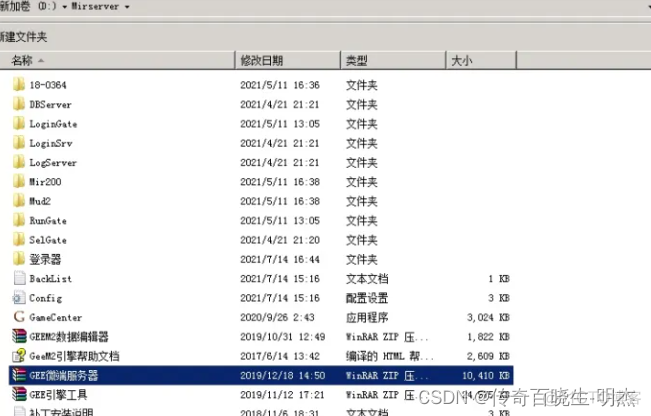The height and width of the screenshot is (416, 651).
Task: Select the LoginGate folder name
Action: coord(53,124)
